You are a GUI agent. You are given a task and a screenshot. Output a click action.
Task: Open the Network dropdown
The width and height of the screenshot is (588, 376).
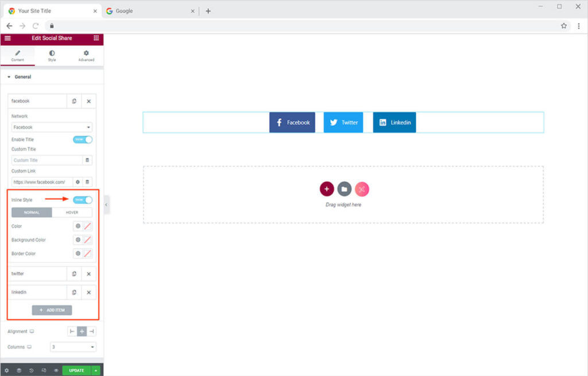coord(52,127)
